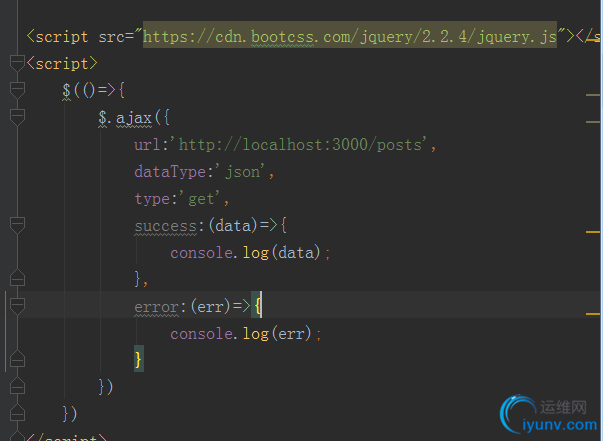Click 'console' in the console.log(err) line
The height and width of the screenshot is (441, 603).
click(x=202, y=334)
